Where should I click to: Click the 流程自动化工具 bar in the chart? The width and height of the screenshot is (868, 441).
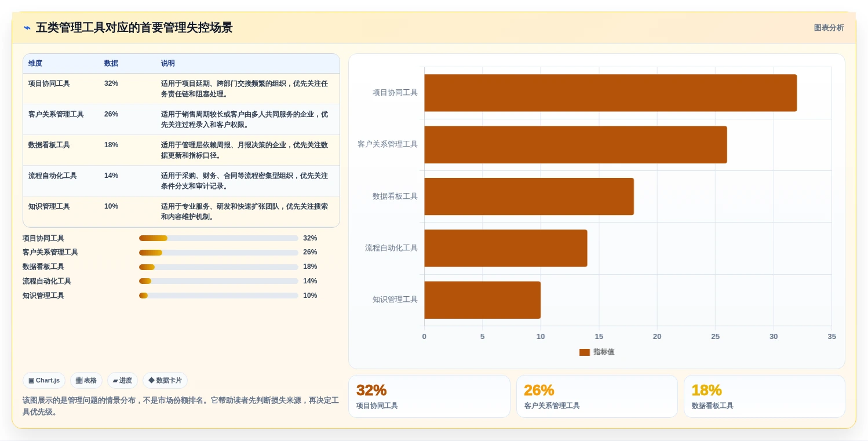click(x=506, y=248)
